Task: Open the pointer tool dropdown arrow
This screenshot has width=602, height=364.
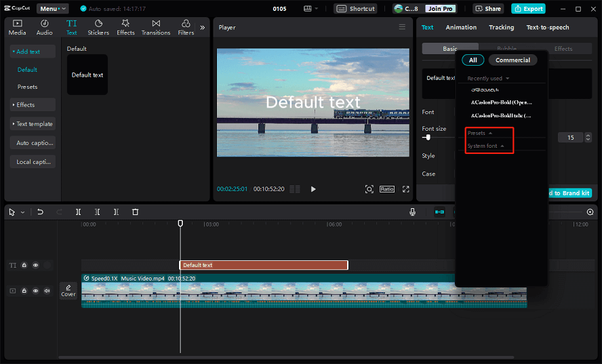Action: coord(22,212)
